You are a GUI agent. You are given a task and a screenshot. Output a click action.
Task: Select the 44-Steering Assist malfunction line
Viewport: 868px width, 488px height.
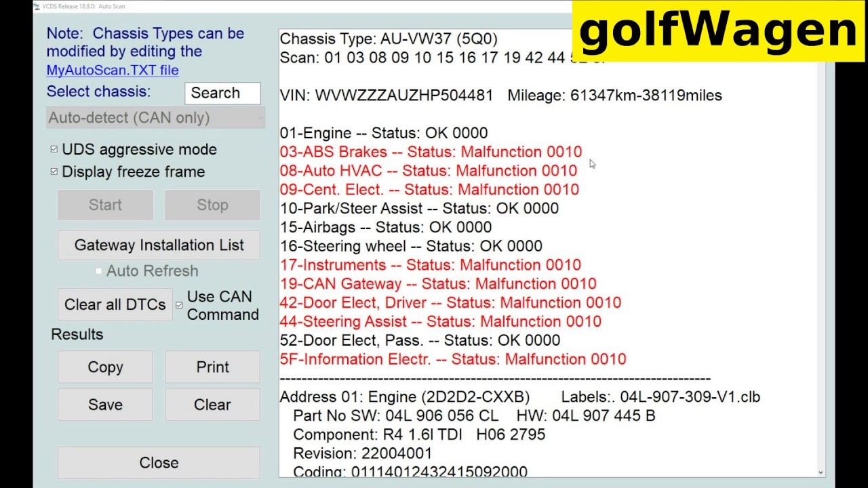pyautogui.click(x=441, y=321)
